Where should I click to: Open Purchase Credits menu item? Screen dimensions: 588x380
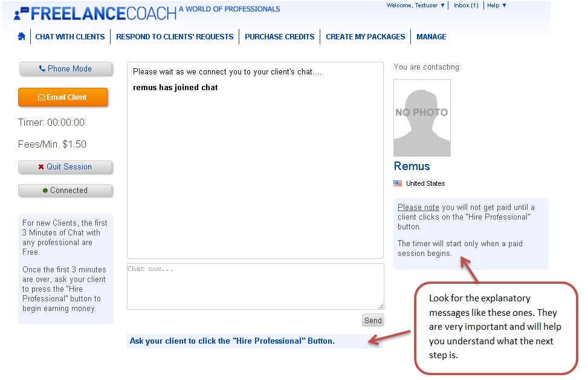coord(280,37)
